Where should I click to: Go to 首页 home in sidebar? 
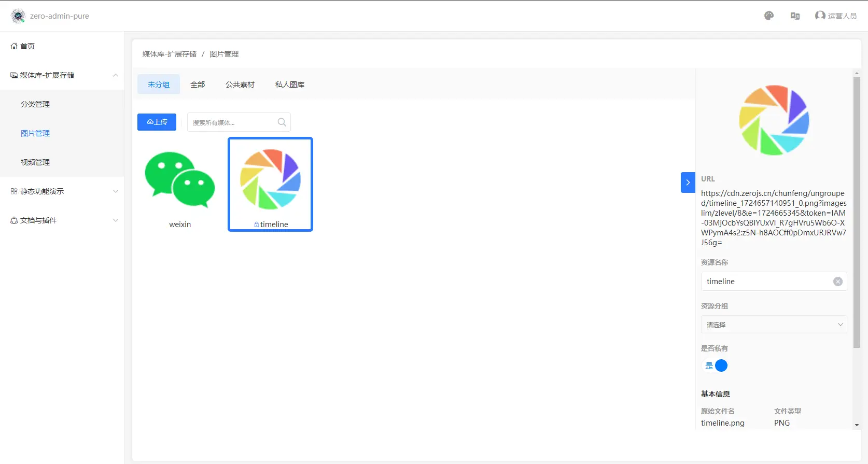pyautogui.click(x=27, y=46)
